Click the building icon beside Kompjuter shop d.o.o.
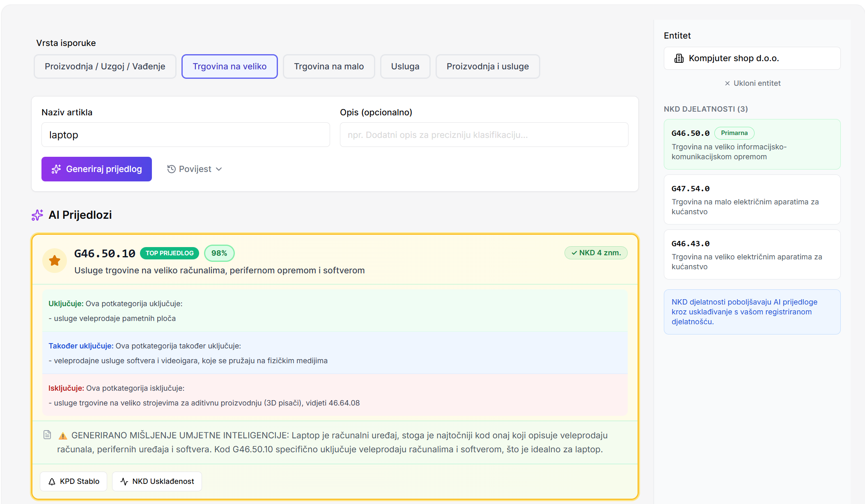The height and width of the screenshot is (504, 865). [679, 58]
